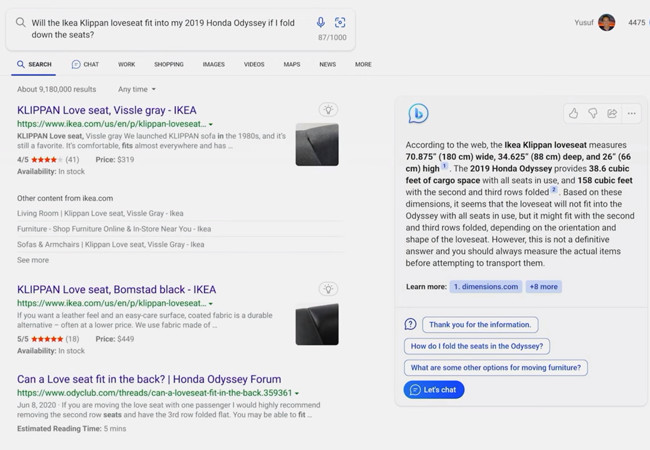The height and width of the screenshot is (450, 650).
Task: Choose 'other options for moving furniture' suggestion
Action: click(495, 368)
